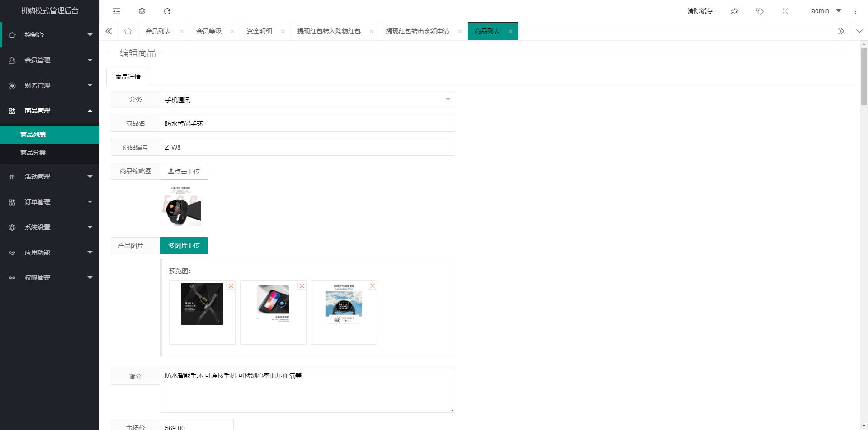The image size is (868, 430).
Task: Go to the home tab icon
Action: pyautogui.click(x=128, y=31)
